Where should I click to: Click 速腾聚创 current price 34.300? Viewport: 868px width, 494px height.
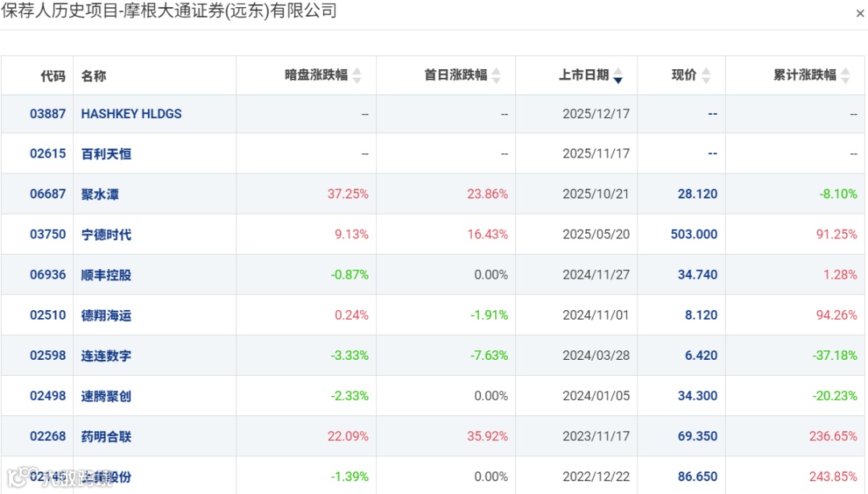(698, 396)
